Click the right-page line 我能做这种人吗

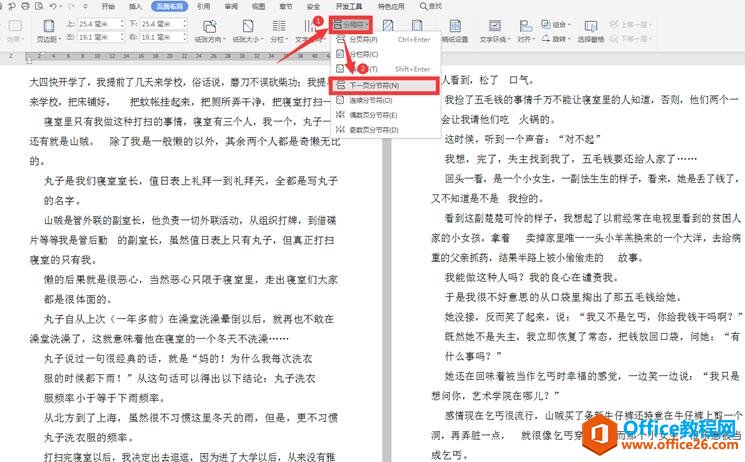(532, 277)
